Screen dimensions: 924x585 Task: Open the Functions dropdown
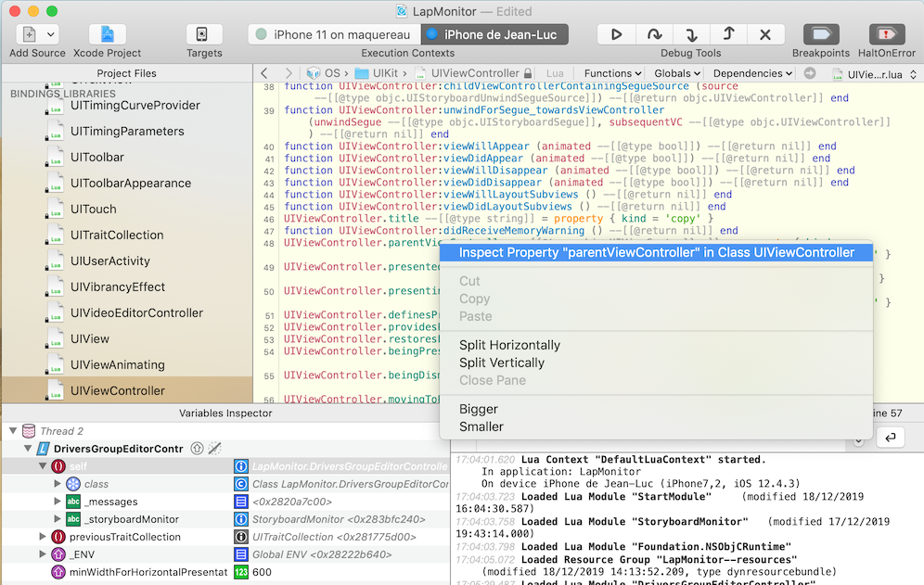coord(612,73)
